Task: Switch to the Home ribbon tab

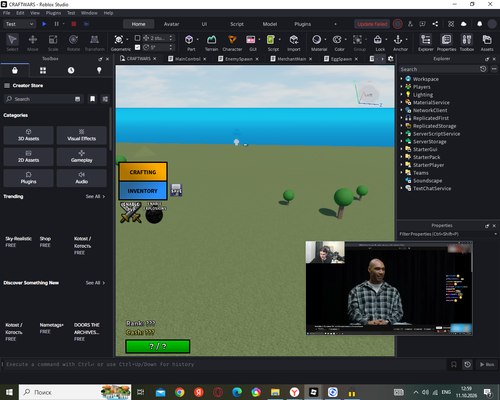Action: [138, 24]
